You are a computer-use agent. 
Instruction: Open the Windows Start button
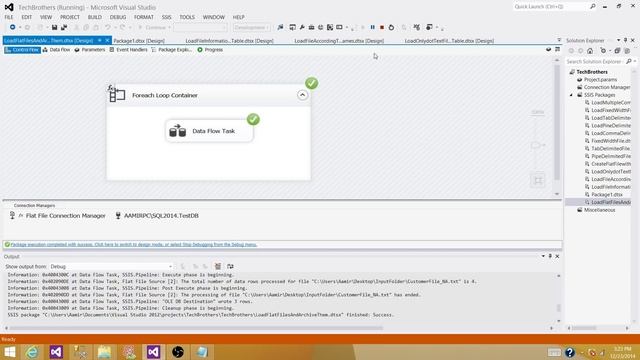[x=9, y=352]
